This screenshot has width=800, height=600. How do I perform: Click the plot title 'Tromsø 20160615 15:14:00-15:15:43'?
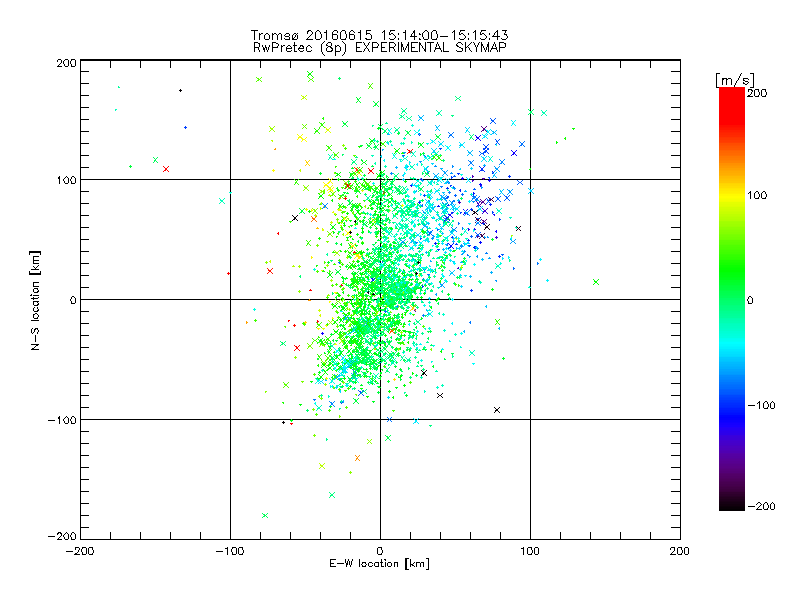(x=379, y=35)
